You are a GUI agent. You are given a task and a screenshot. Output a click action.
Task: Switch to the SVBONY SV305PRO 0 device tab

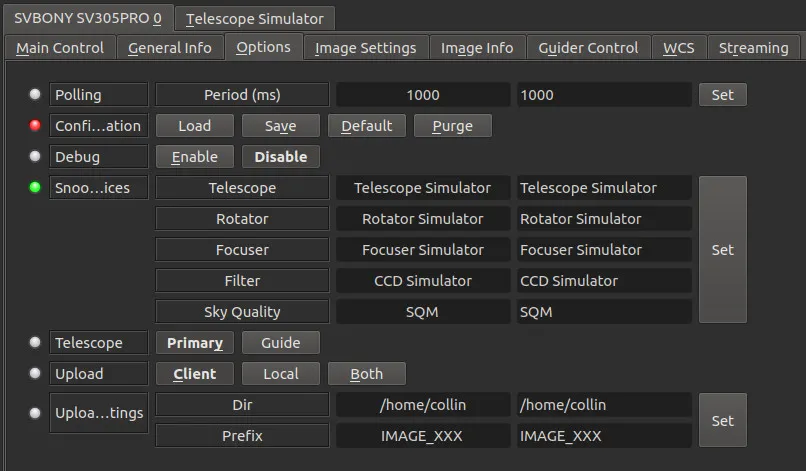pyautogui.click(x=87, y=19)
